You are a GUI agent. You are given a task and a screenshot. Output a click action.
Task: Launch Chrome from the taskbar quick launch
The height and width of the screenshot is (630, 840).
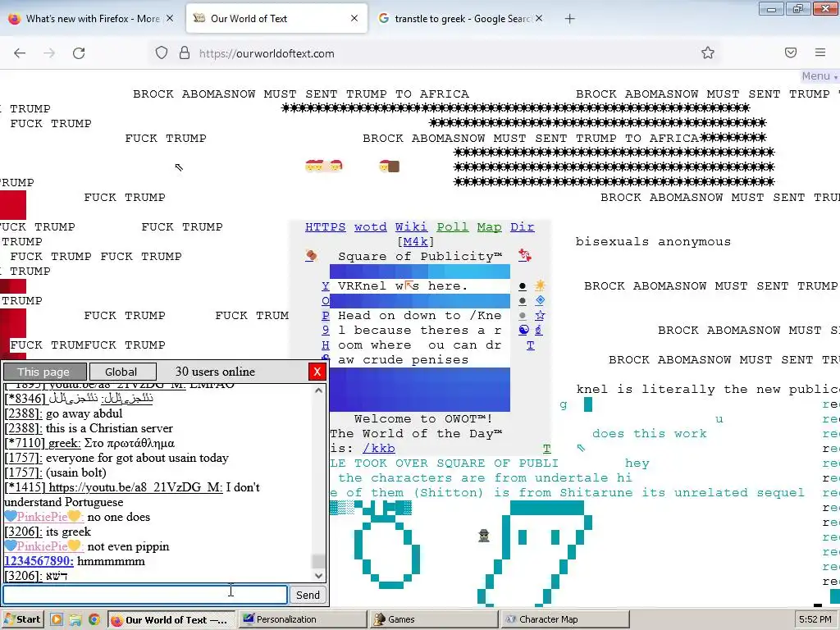94,619
